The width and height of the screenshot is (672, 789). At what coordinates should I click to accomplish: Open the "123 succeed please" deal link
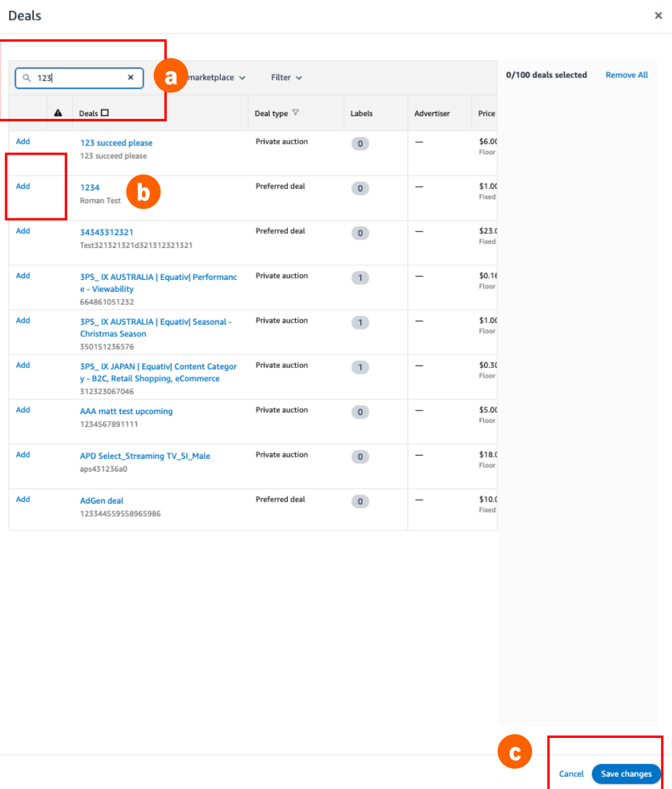116,143
